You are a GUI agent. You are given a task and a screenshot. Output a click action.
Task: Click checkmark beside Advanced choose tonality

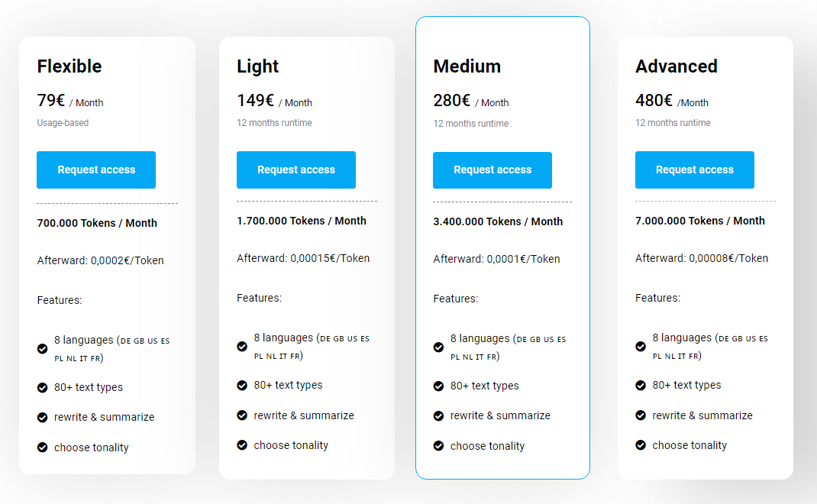point(641,445)
